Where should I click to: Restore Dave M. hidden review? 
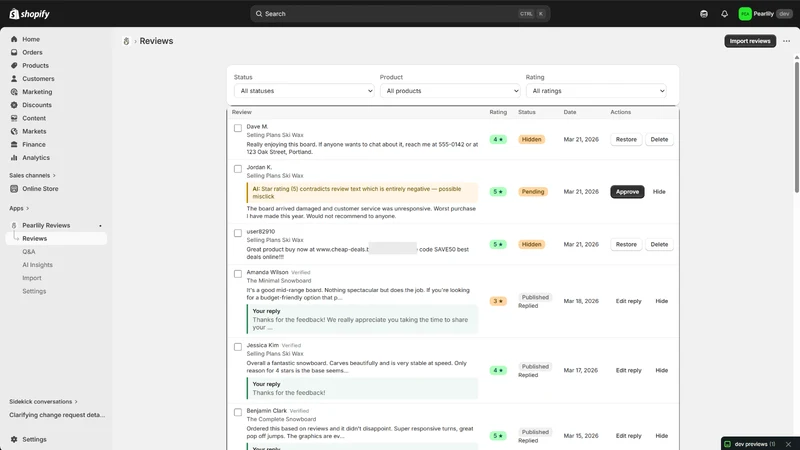pyautogui.click(x=626, y=139)
